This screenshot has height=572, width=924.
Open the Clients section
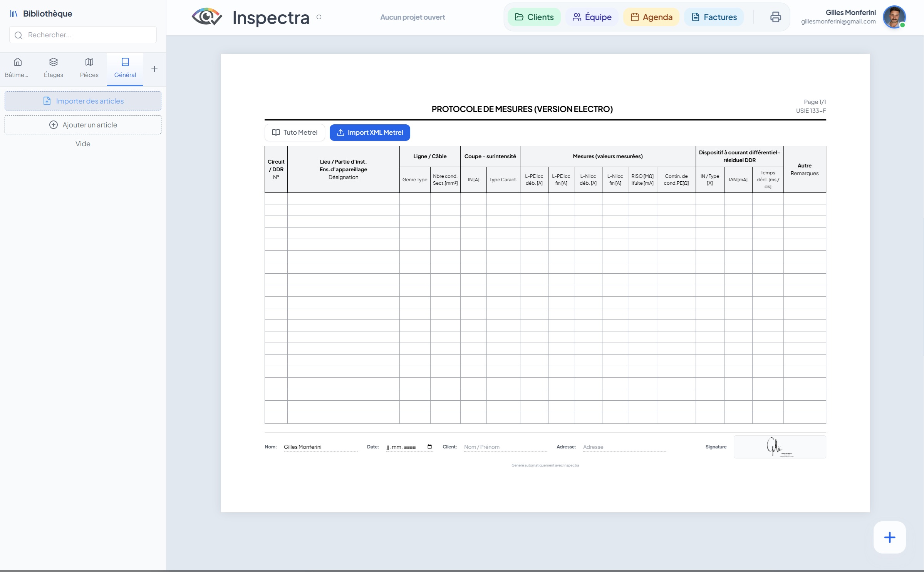tap(534, 17)
